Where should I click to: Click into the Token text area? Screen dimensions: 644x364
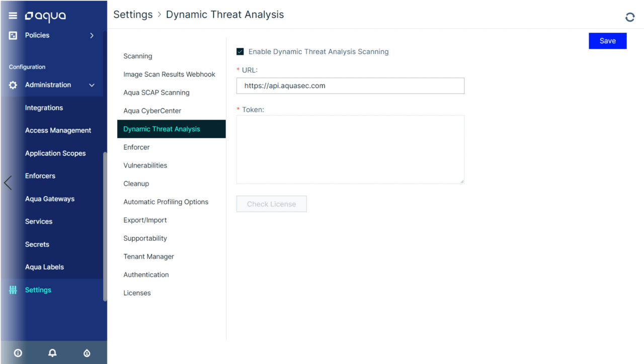click(350, 149)
